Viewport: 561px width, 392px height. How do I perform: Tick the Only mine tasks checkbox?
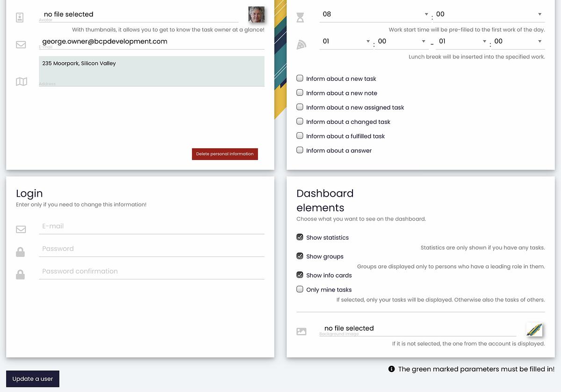pos(300,289)
